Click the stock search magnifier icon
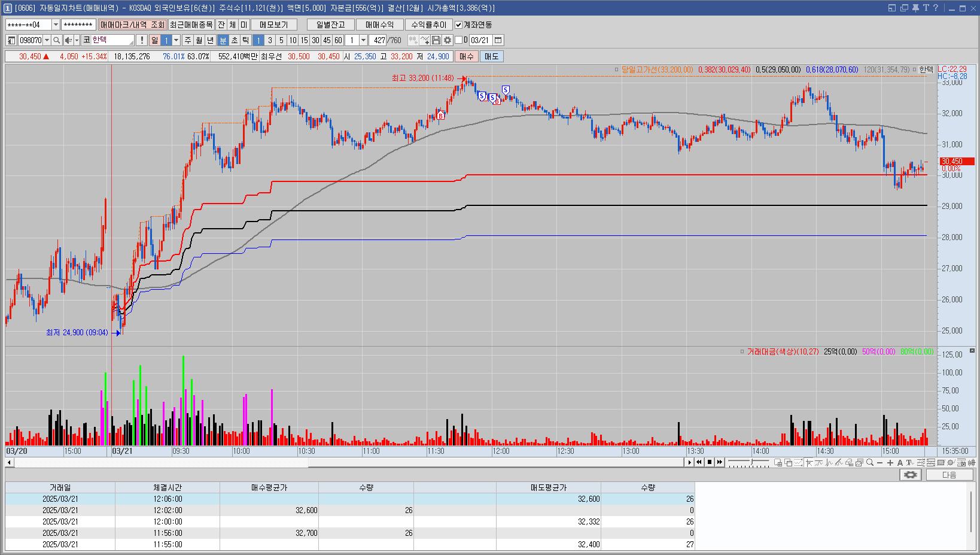The height and width of the screenshot is (555, 980). pos(57,40)
